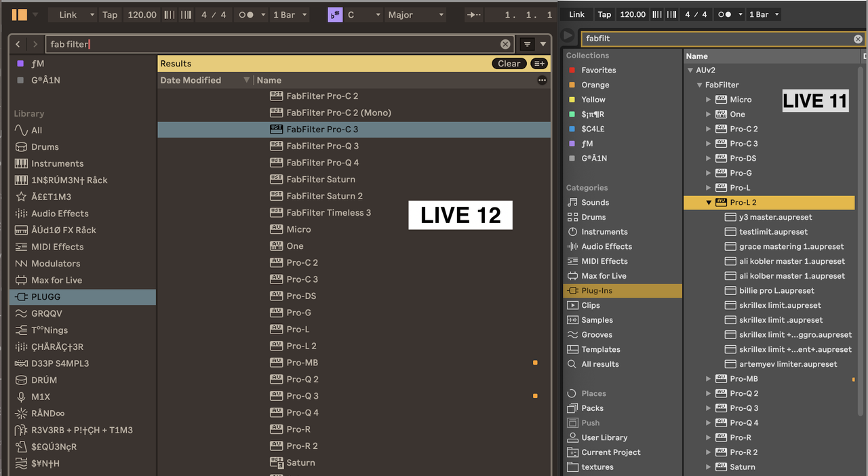Screen dimensions: 868x476
Task: Expand the Micro entry in Live 11
Action: click(x=709, y=100)
